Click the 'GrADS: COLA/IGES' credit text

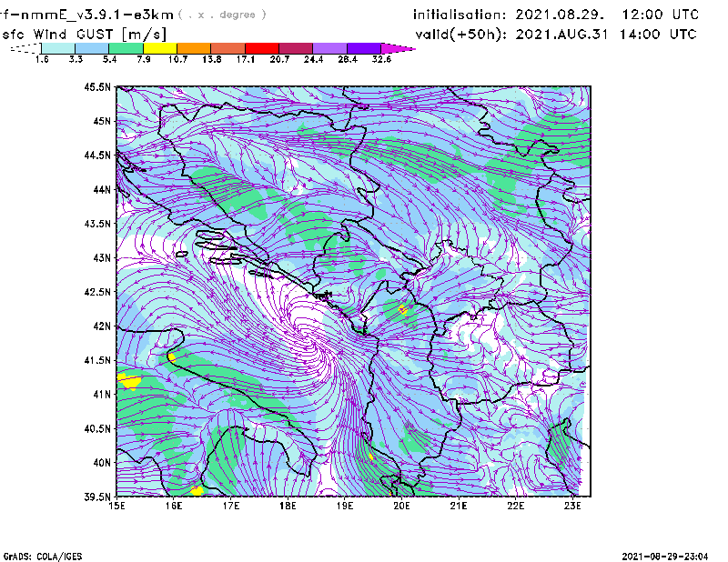pos(43,557)
